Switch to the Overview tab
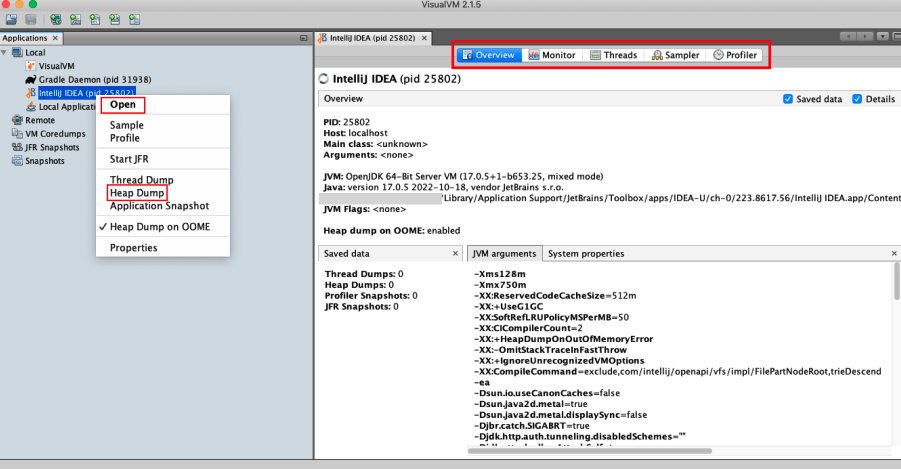This screenshot has height=469, width=901. click(x=489, y=55)
